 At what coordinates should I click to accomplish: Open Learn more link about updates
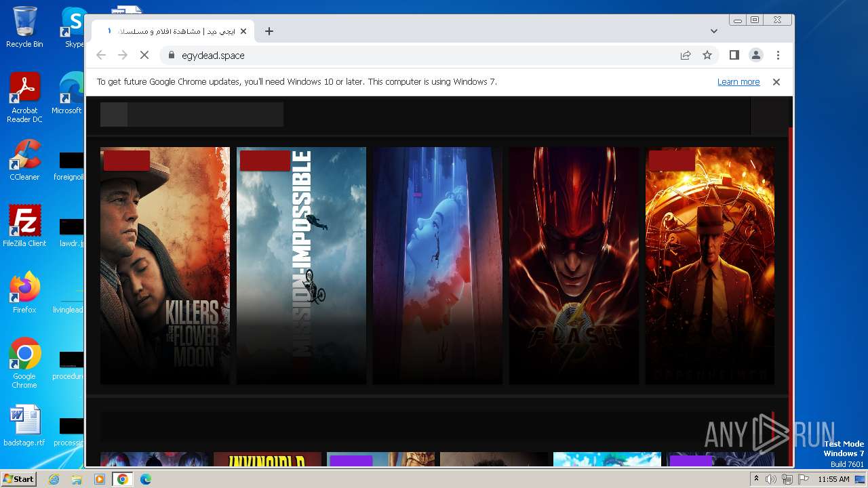(x=738, y=82)
